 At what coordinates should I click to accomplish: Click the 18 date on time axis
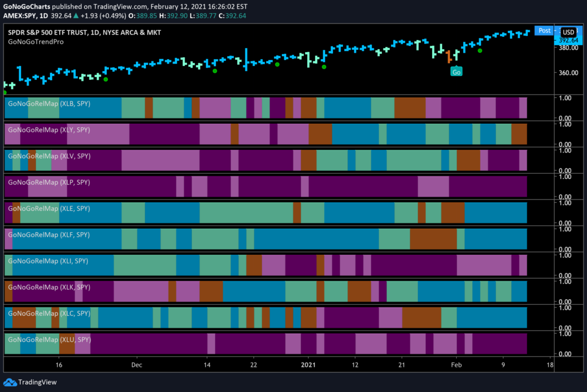click(x=550, y=364)
